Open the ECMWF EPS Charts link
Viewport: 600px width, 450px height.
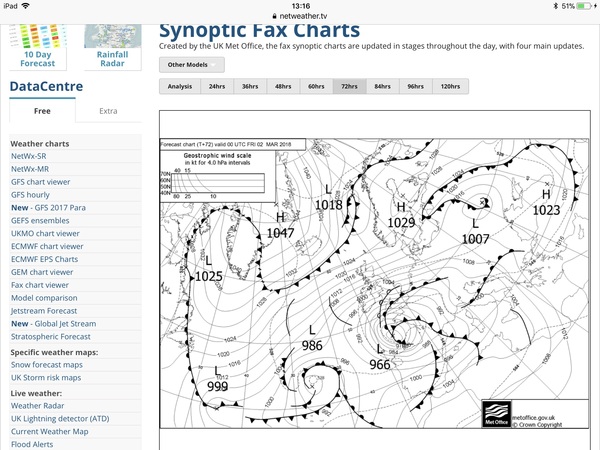46,259
